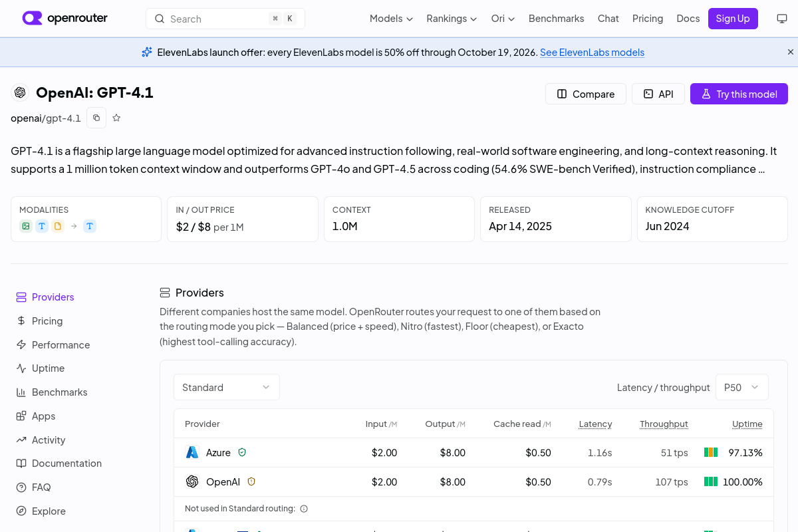Copy the openai/gpt-4.1 model slug
This screenshot has width=798, height=532.
tap(96, 118)
